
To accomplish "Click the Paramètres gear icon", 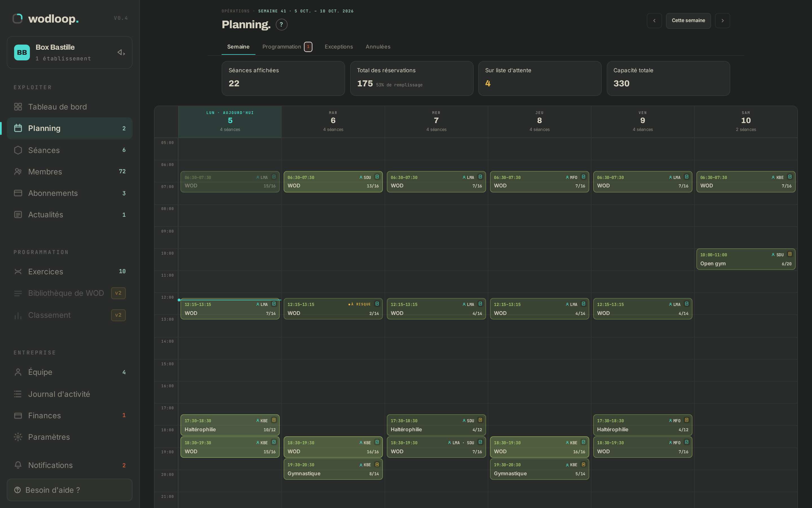I will coord(18,437).
